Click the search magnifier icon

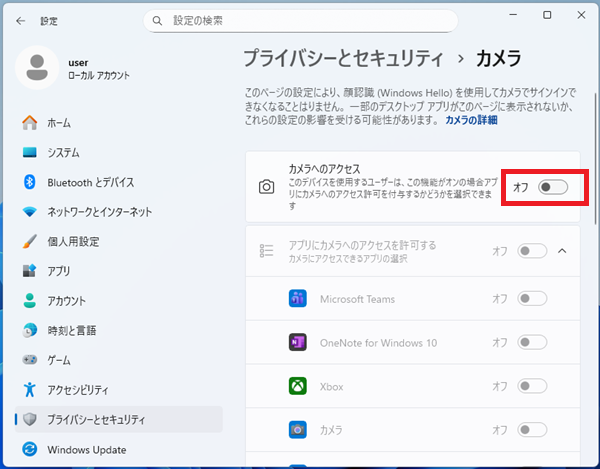157,21
